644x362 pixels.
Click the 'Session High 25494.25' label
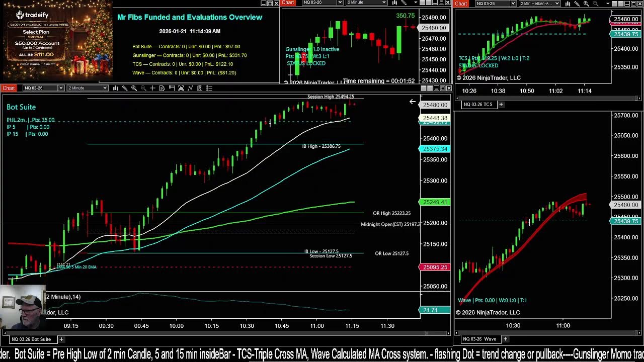point(331,97)
